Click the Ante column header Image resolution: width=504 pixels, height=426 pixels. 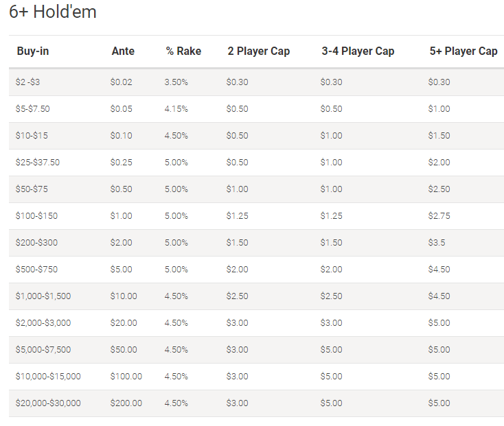(x=123, y=51)
